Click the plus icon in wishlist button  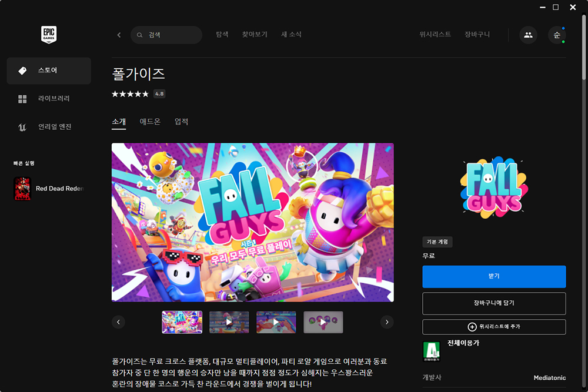472,327
